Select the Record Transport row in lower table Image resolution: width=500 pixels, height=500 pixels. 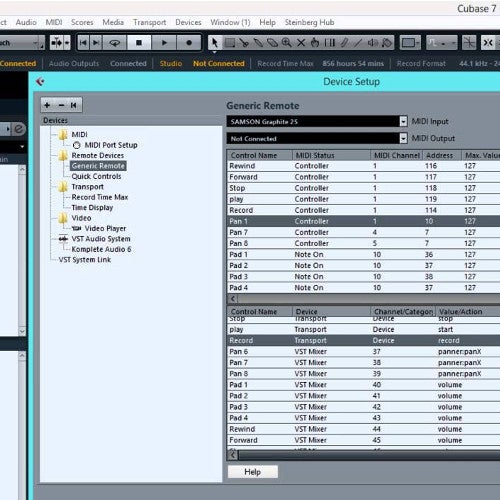(364, 340)
